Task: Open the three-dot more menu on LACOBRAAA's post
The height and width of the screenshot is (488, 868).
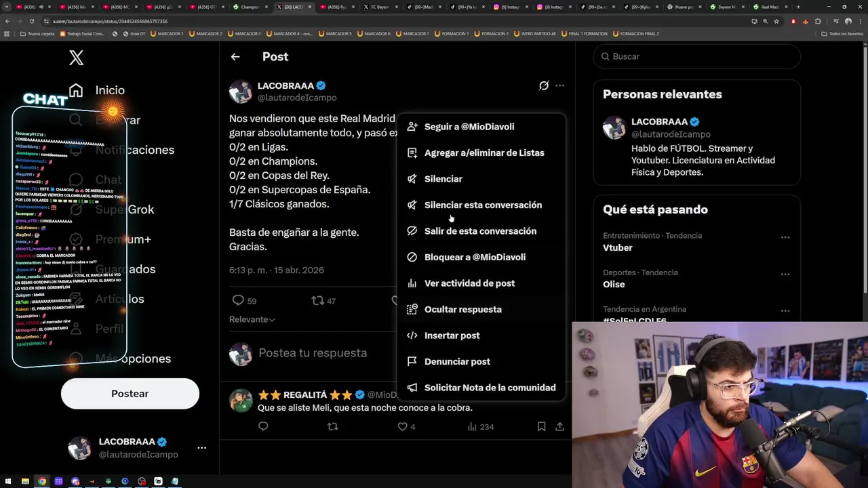Action: click(559, 85)
